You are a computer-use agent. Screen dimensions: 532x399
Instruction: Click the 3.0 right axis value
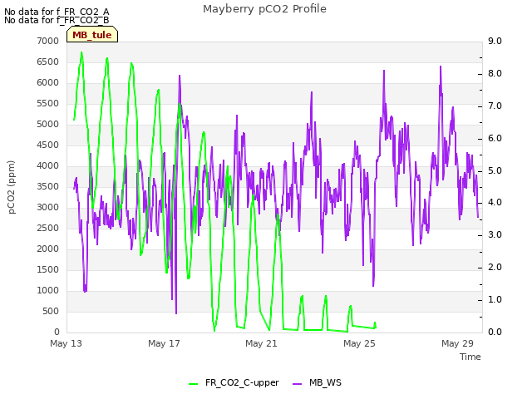(x=495, y=234)
